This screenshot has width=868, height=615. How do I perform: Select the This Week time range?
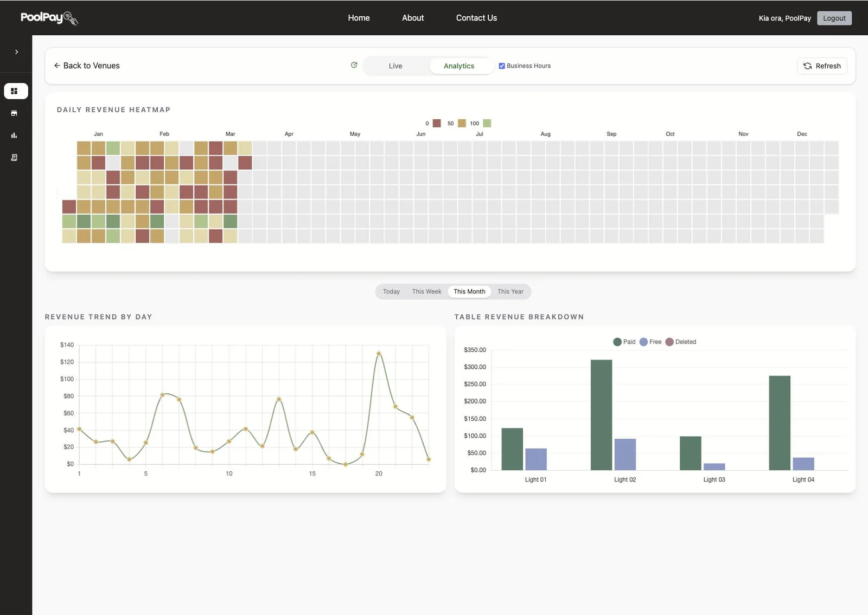426,292
